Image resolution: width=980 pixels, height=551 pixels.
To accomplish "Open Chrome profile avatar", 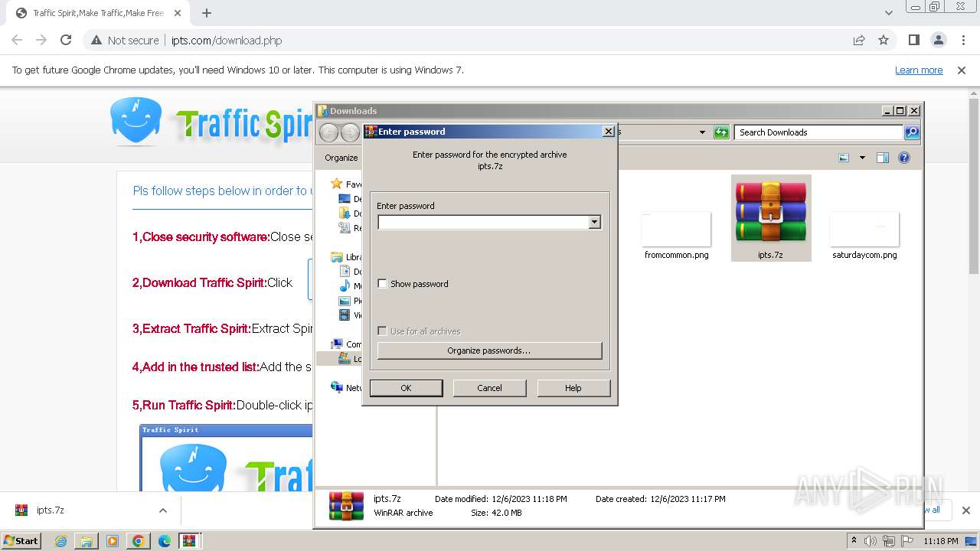I will [938, 41].
